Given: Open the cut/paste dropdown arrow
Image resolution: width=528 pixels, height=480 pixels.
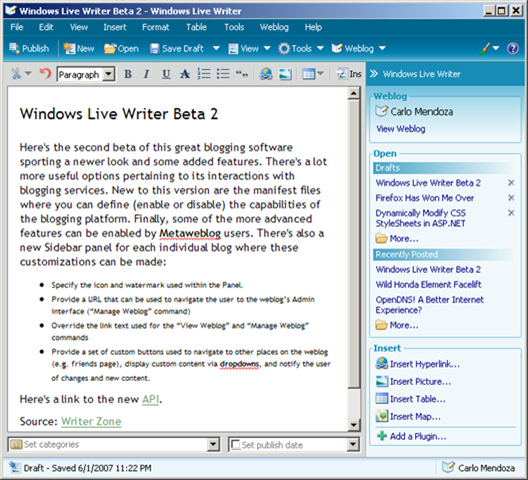Looking at the screenshot, I should click(x=28, y=73).
